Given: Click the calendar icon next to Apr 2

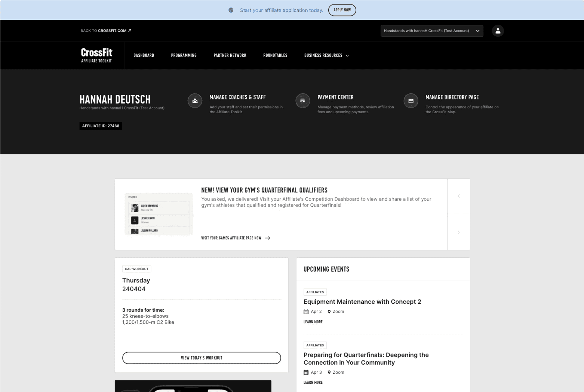Looking at the screenshot, I should [306, 312].
